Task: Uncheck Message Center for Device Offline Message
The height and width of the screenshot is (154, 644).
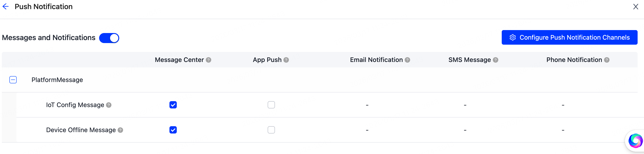Action: tap(173, 130)
